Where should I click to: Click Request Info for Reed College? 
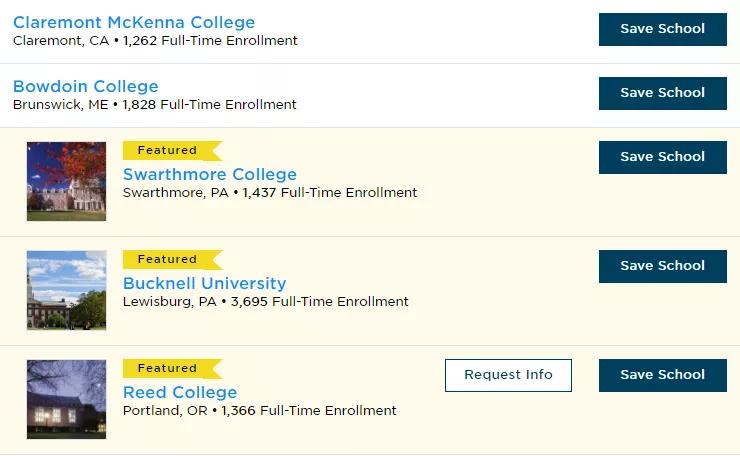pos(508,375)
